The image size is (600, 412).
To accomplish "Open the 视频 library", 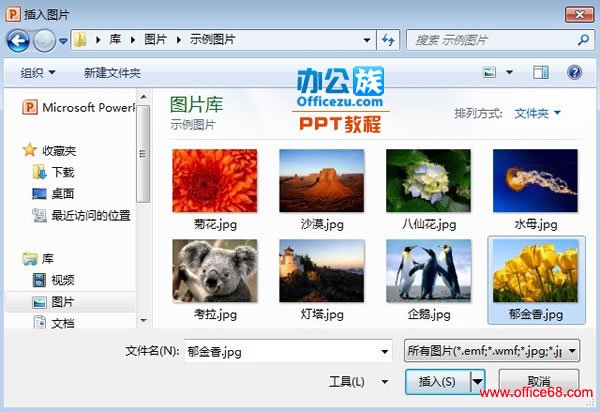I will click(x=53, y=280).
